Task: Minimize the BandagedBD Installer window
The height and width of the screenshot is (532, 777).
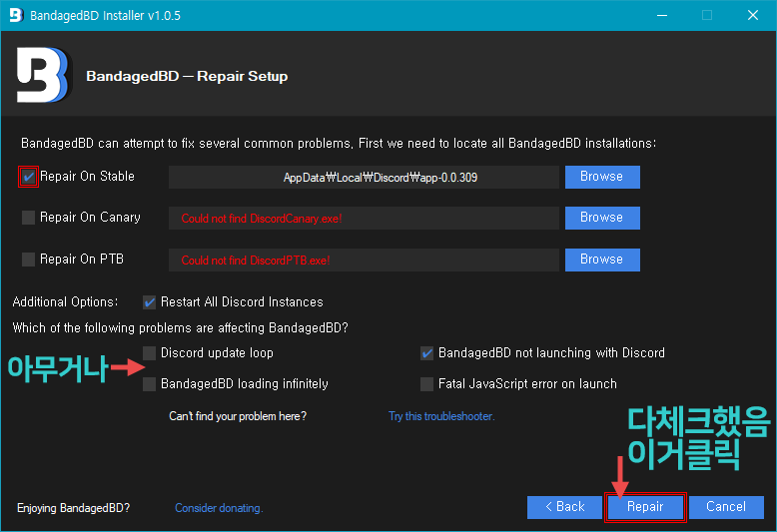Action: tap(662, 15)
